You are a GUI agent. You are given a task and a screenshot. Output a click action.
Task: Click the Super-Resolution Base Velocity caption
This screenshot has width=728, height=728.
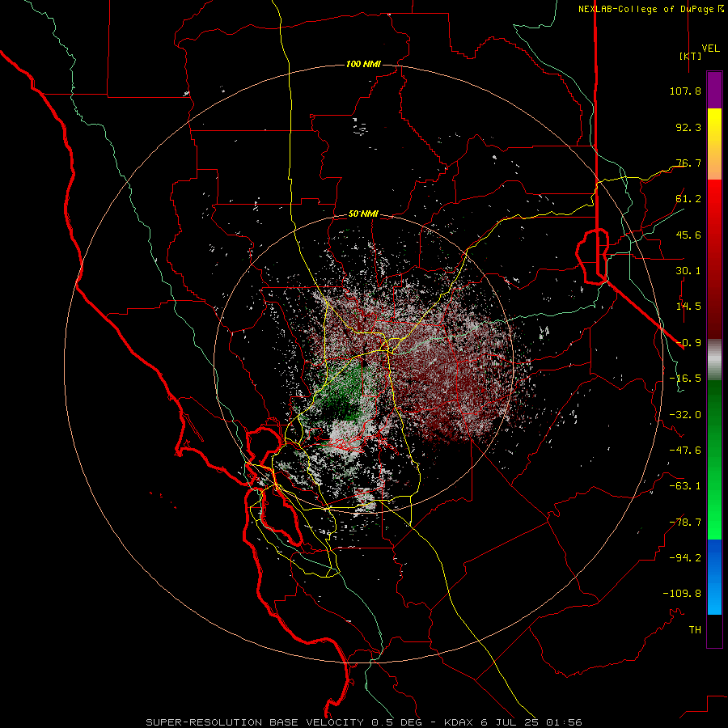363,722
